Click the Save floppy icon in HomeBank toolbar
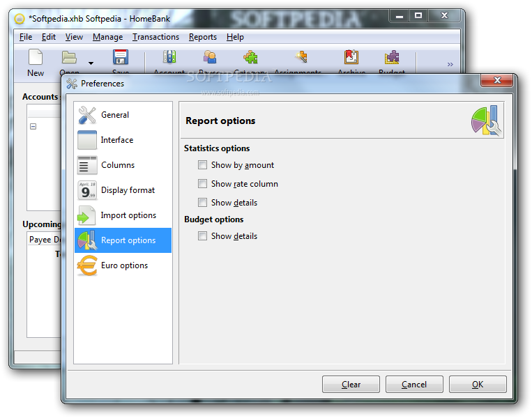This screenshot has height=418, width=532. (x=121, y=57)
